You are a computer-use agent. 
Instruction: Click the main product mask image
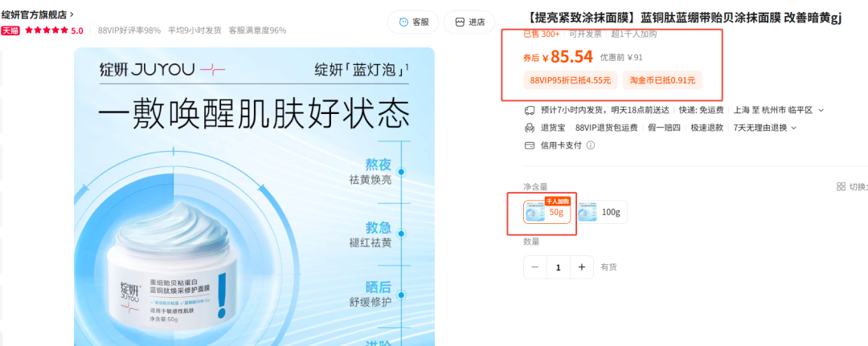click(254, 197)
